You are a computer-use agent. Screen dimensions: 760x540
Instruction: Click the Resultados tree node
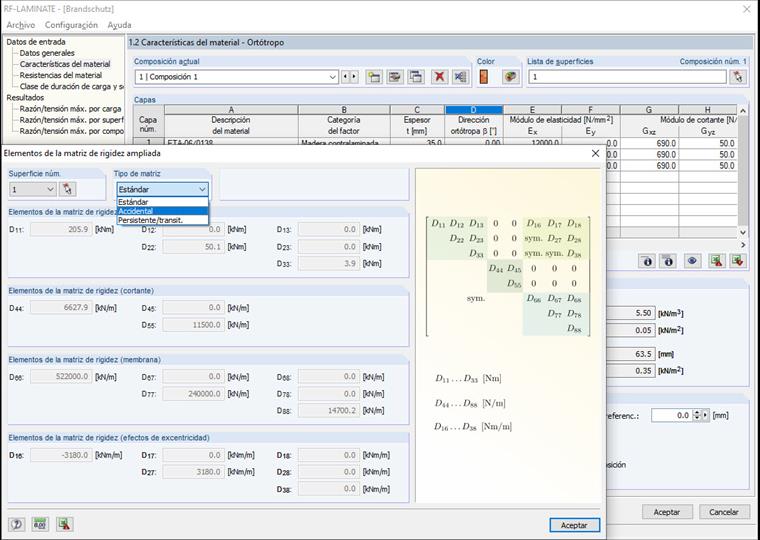pyautogui.click(x=25, y=97)
